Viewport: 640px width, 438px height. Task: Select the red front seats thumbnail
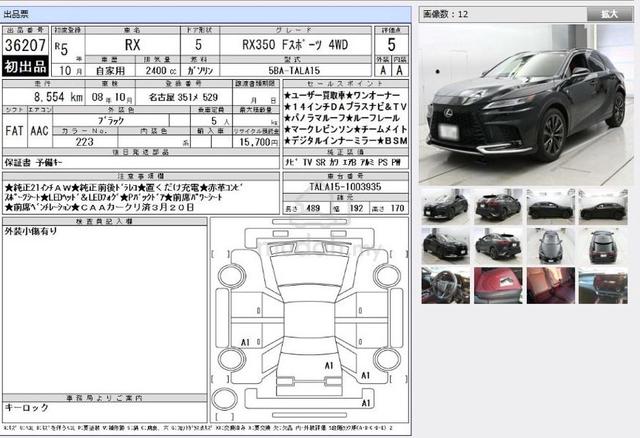pos(498,285)
